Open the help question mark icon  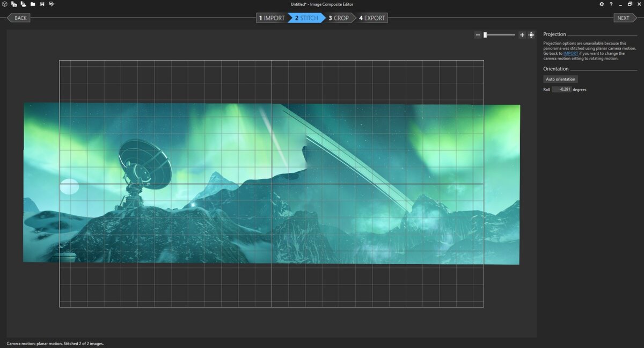611,4
